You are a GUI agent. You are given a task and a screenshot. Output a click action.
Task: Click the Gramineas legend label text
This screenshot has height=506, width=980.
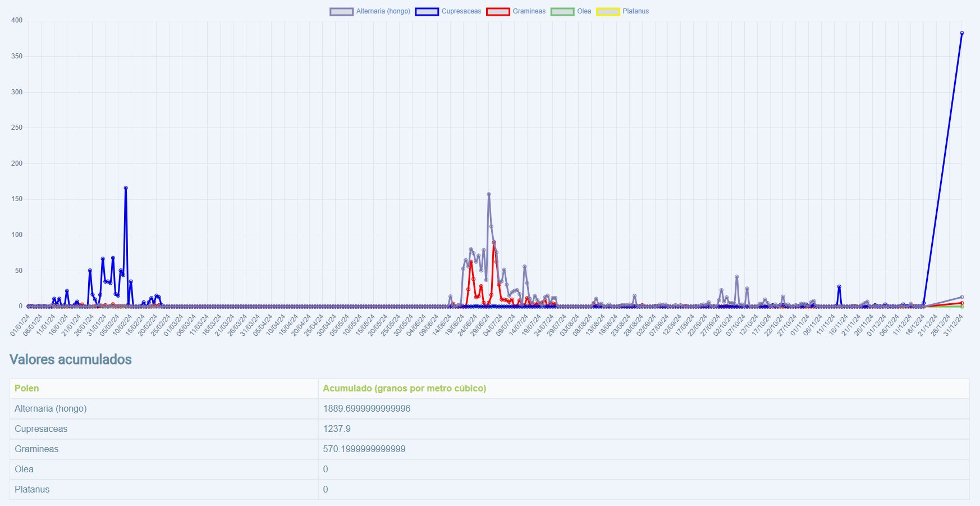(x=529, y=12)
